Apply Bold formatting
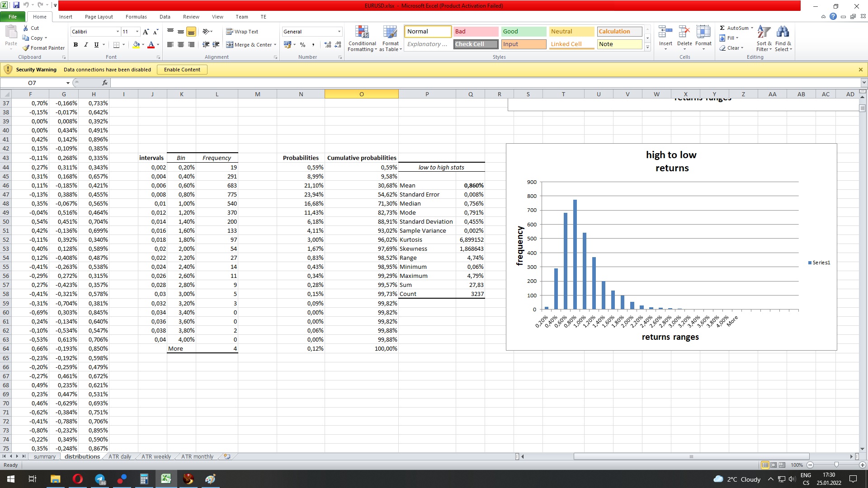The width and height of the screenshot is (868, 488). click(75, 45)
